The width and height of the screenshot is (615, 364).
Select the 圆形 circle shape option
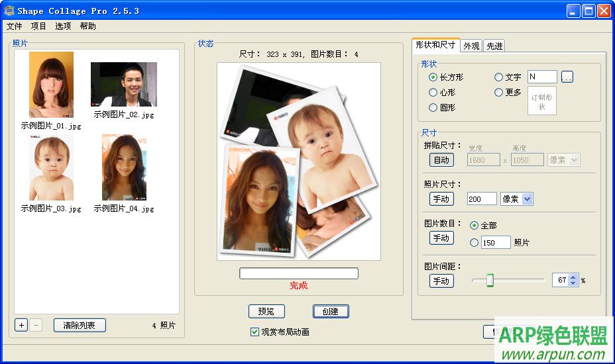(x=442, y=107)
